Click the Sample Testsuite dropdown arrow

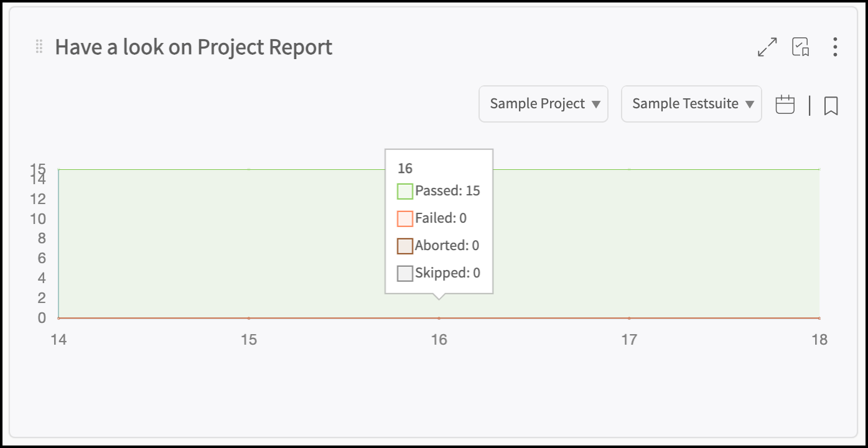[x=750, y=105]
